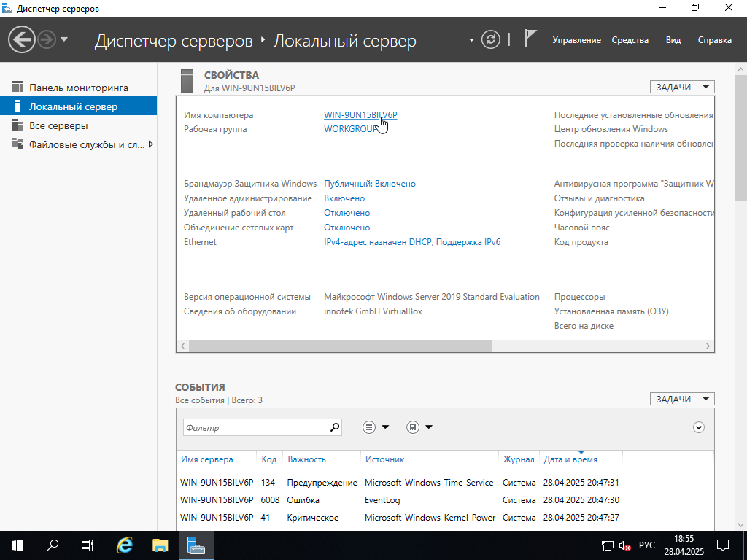Open the notifications flag icon
The image size is (747, 560).
(x=530, y=39)
